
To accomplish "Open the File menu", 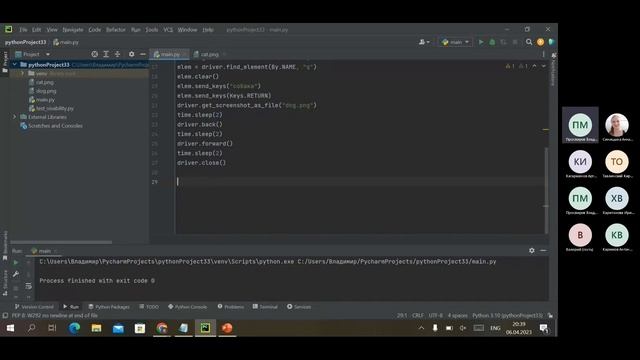I will point(23,30).
